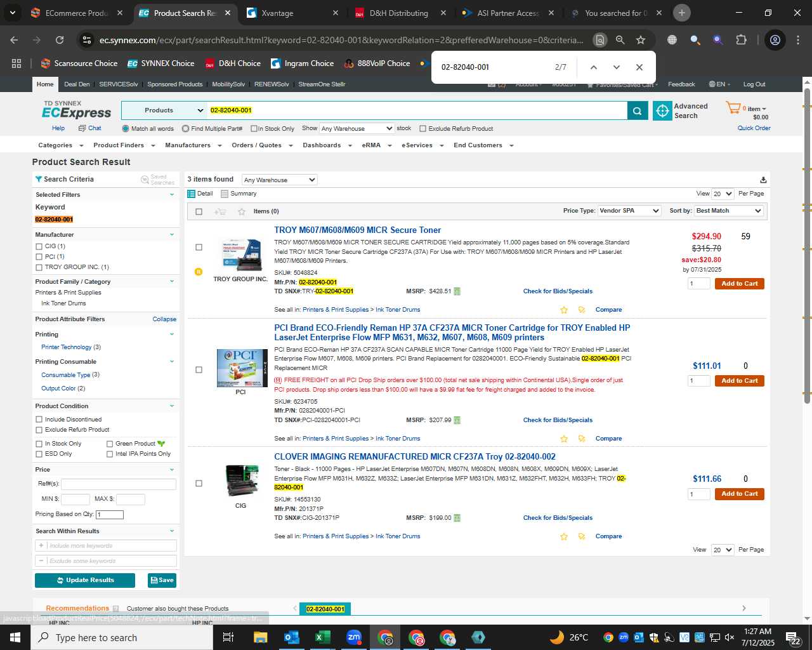This screenshot has width=812, height=650.
Task: Click the Include more keywords field
Action: click(106, 546)
